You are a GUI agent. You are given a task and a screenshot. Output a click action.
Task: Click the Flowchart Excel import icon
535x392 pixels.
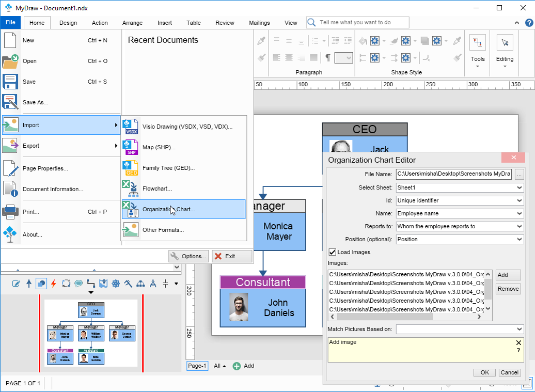(x=130, y=189)
